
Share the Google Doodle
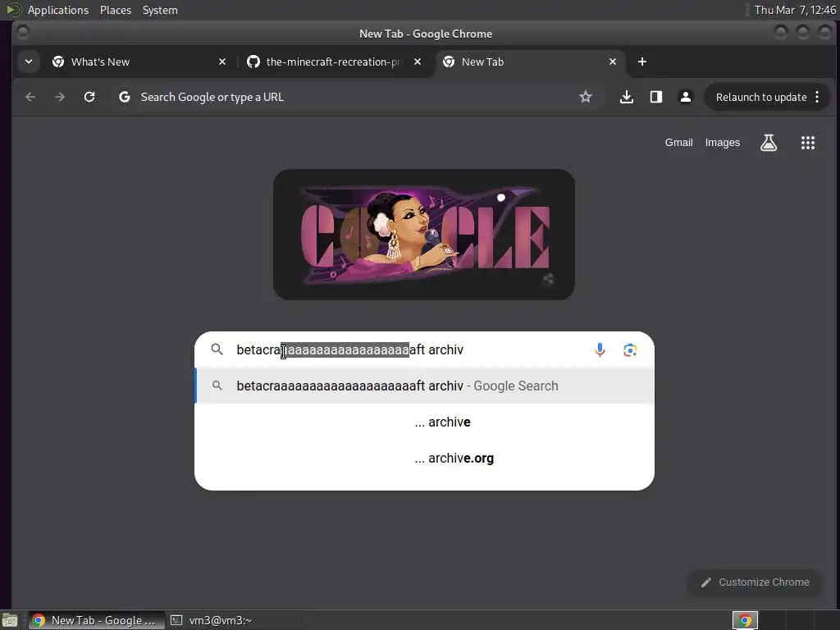[548, 279]
